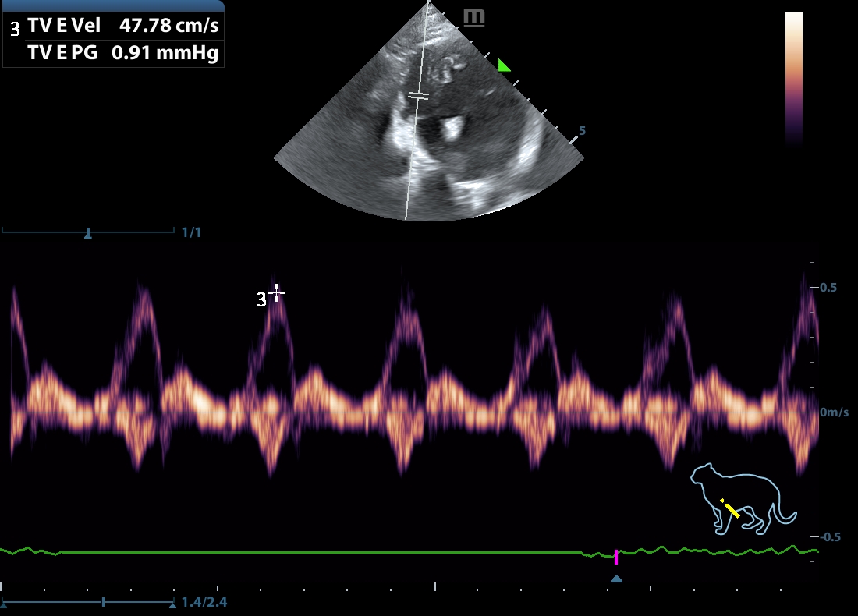
Task: Click the green focus triangle on the sector
Action: click(x=504, y=66)
